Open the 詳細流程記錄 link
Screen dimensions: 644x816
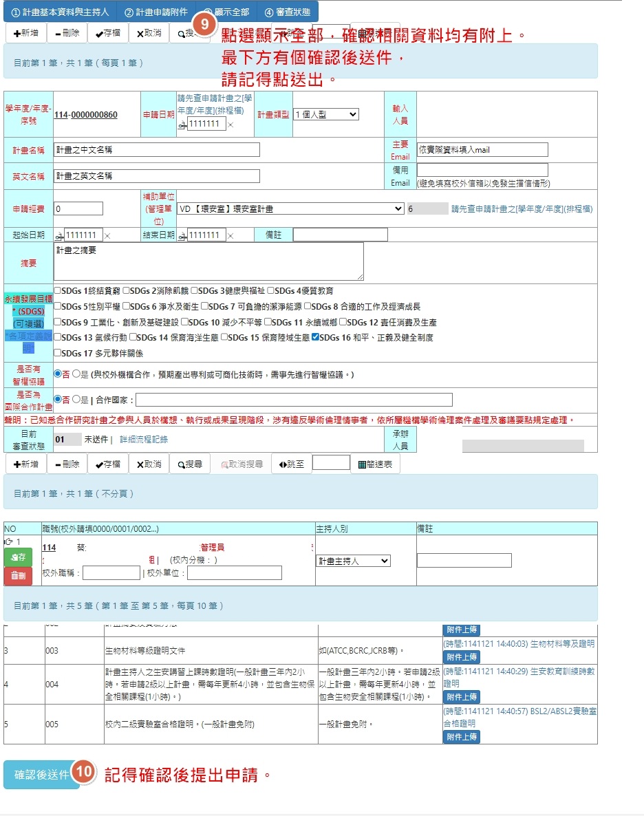[143, 439]
